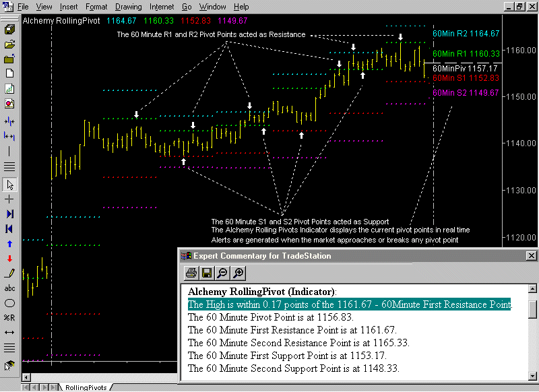Select the crosshair plus tool
The image size is (539, 392).
click(x=9, y=199)
